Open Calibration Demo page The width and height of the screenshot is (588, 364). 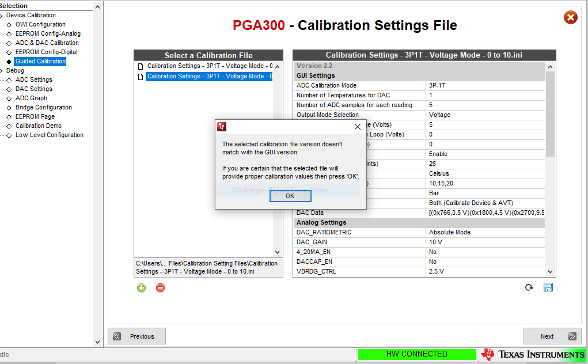[38, 126]
